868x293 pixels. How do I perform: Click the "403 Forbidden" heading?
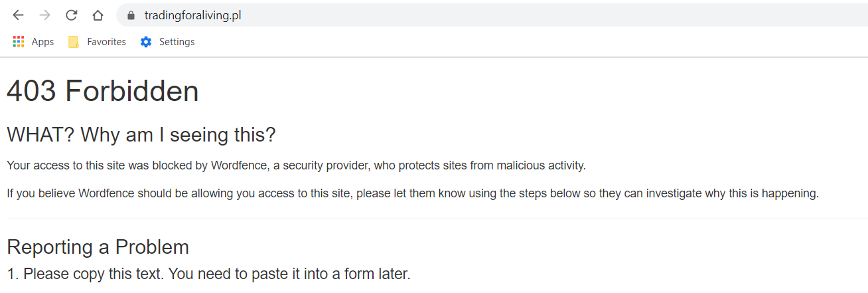click(103, 91)
